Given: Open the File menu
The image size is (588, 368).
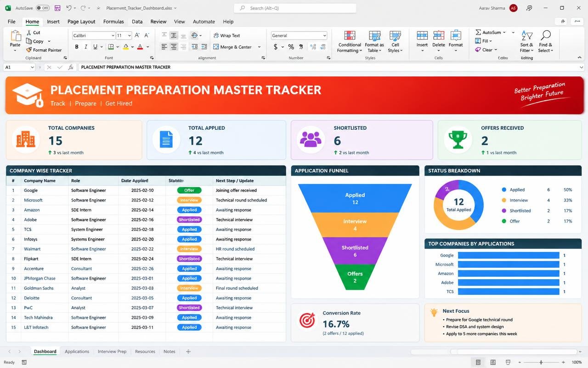Looking at the screenshot, I should pos(11,22).
